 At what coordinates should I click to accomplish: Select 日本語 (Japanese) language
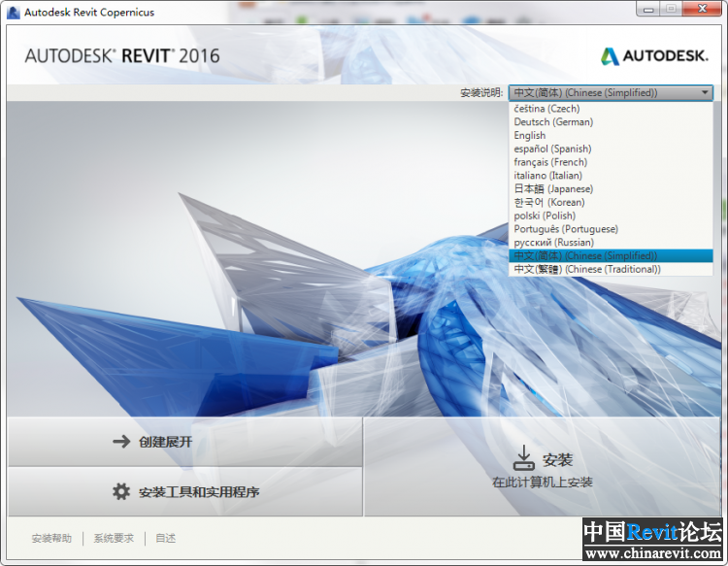[611, 189]
